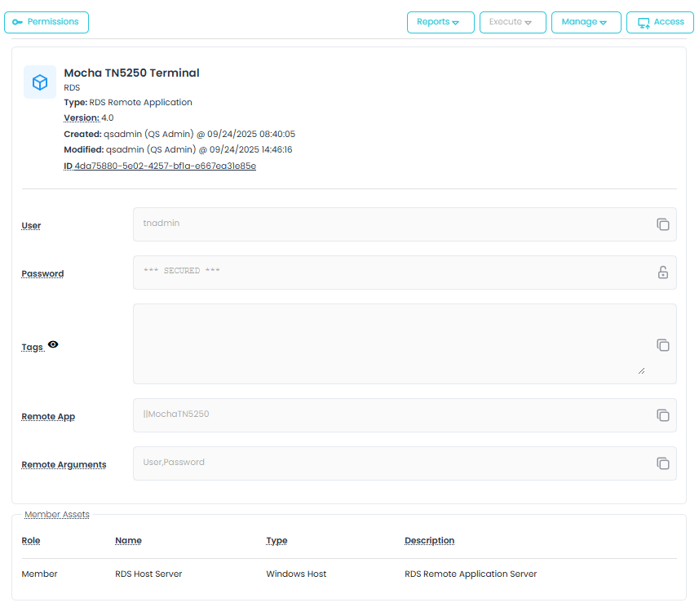Click the Permissions button
The height and width of the screenshot is (616, 699).
46,22
